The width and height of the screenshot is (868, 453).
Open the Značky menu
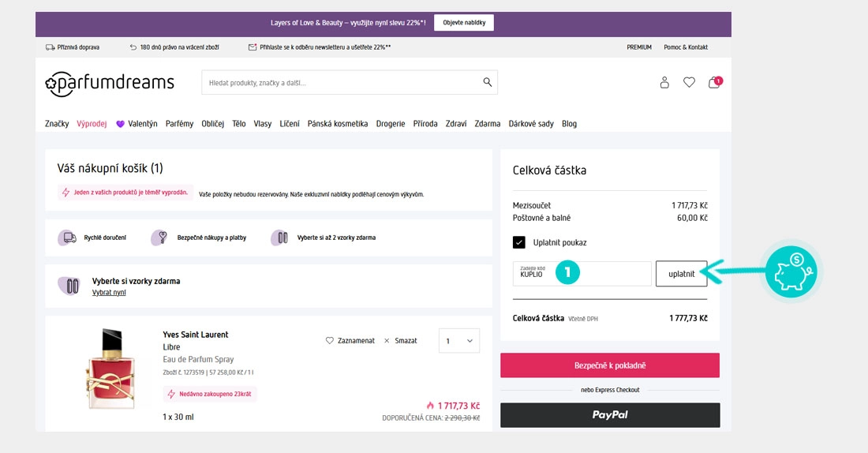(57, 123)
